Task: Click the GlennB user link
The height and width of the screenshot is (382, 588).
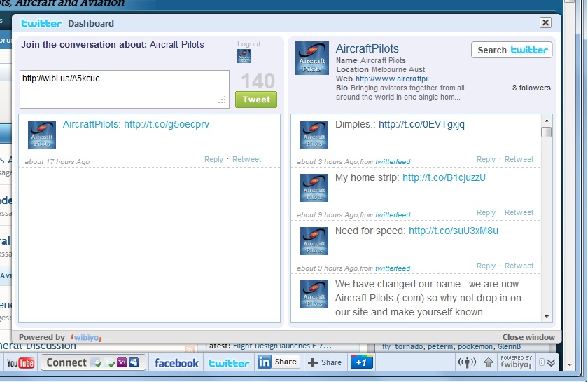Action: [510, 346]
